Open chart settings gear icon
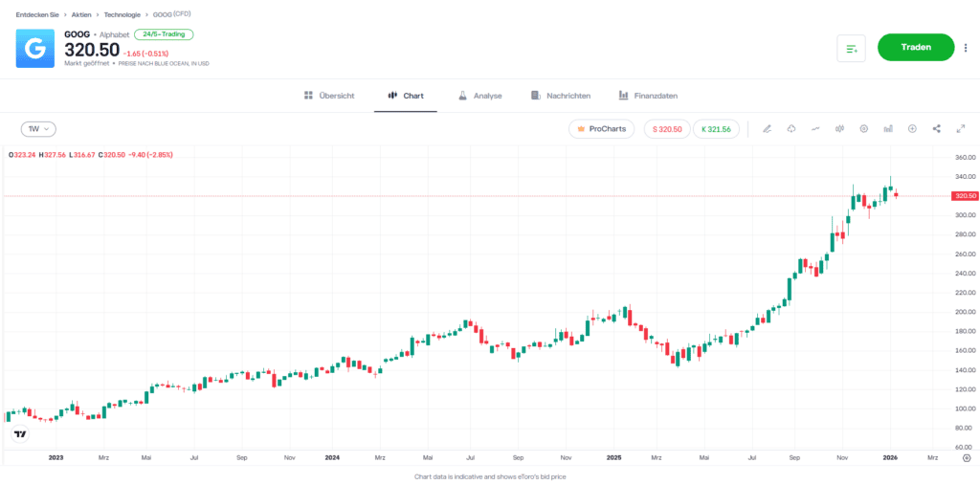This screenshot has height=485, width=980. [864, 129]
